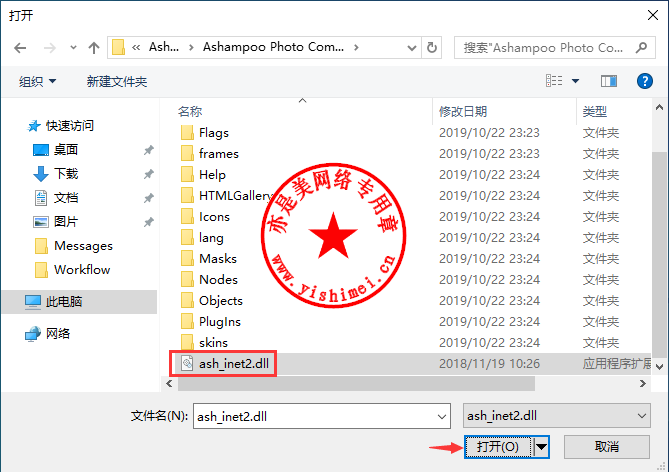The height and width of the screenshot is (472, 669).
Task: Open the file type filter ash_inet2.dll dropdown
Action: click(556, 416)
